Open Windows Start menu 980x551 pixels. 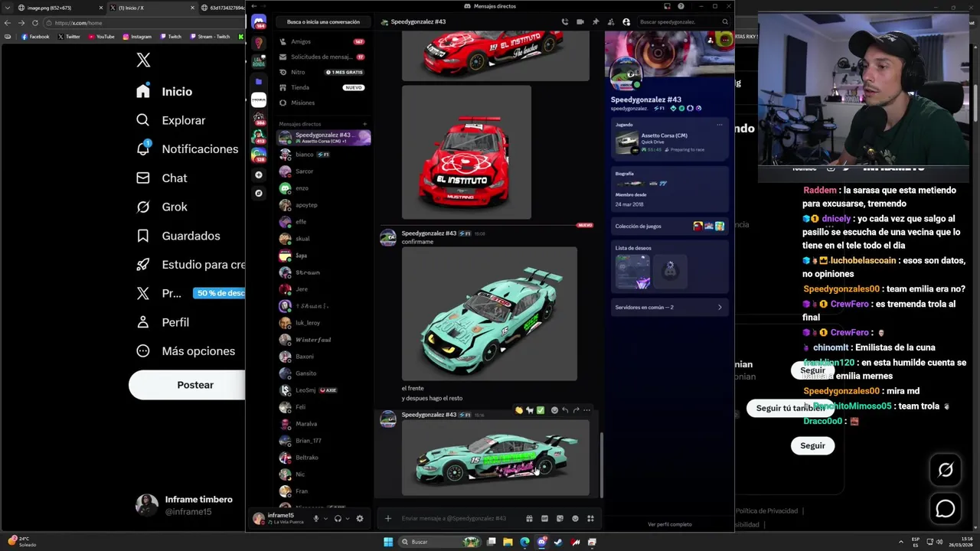tap(388, 542)
